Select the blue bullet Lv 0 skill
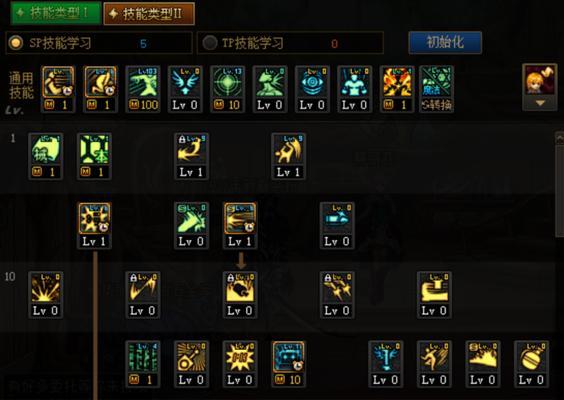Screen dimensions: 564x400 (337, 226)
